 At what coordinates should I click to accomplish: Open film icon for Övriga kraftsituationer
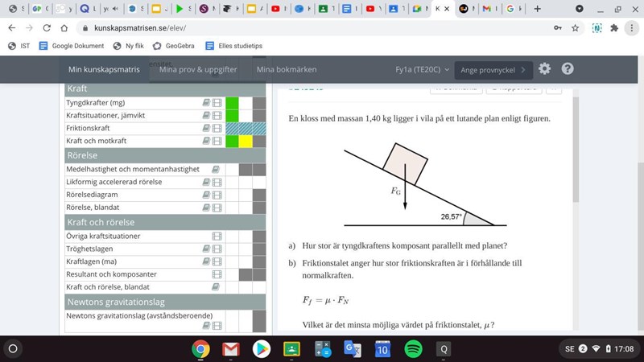click(217, 237)
